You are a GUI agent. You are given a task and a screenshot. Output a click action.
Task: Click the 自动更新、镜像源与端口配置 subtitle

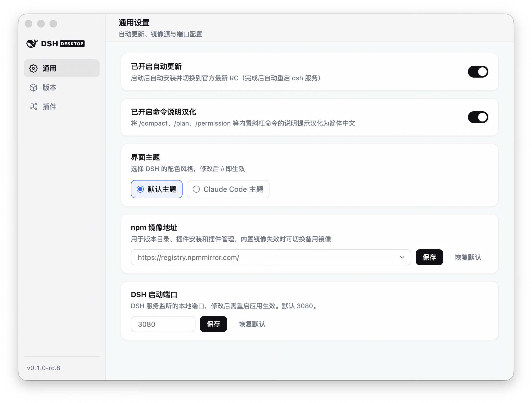click(160, 34)
